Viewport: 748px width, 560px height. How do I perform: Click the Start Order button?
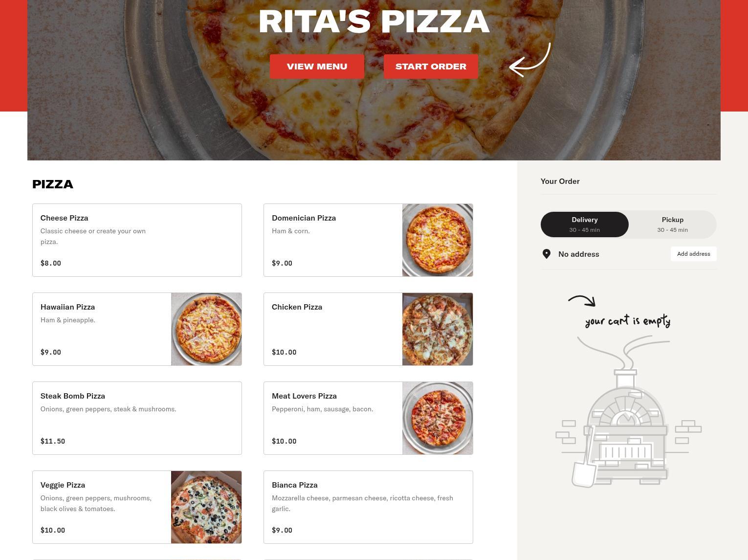[431, 67]
